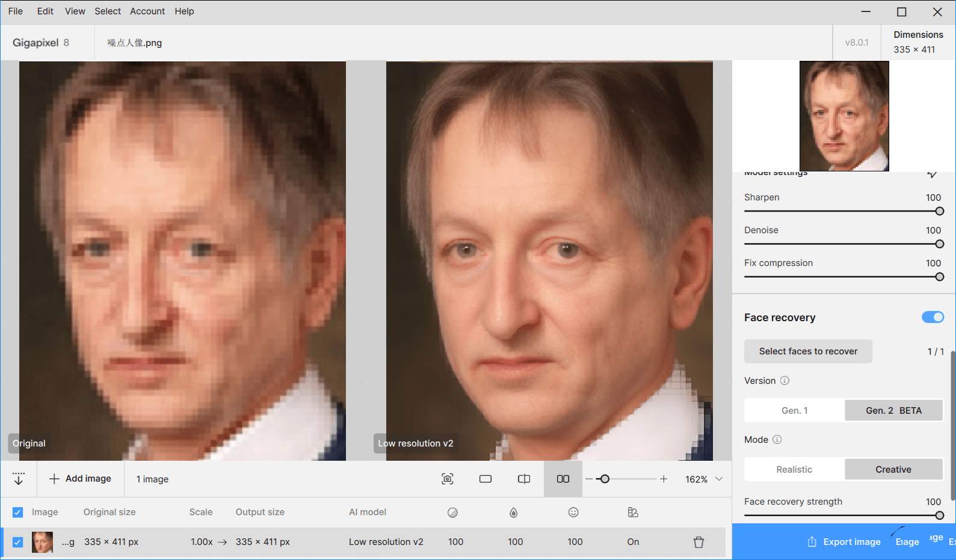Click the Select faces to recover button
This screenshot has height=560, width=956.
(x=808, y=351)
